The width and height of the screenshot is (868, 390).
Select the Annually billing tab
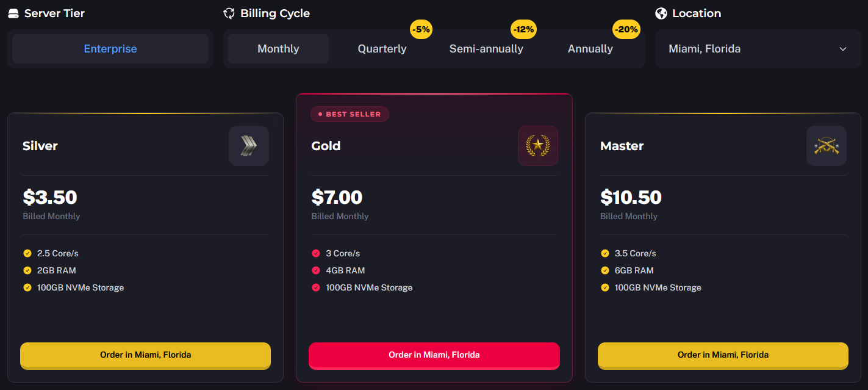pyautogui.click(x=590, y=49)
